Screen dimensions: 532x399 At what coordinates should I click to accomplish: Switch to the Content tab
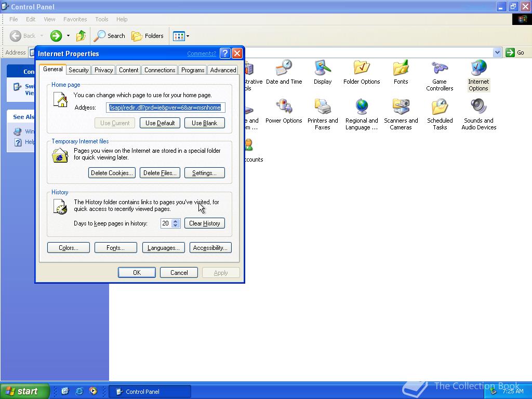[x=129, y=70]
